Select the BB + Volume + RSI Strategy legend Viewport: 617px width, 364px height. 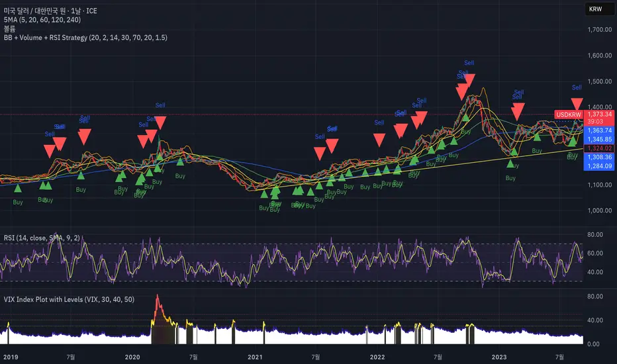pos(85,38)
